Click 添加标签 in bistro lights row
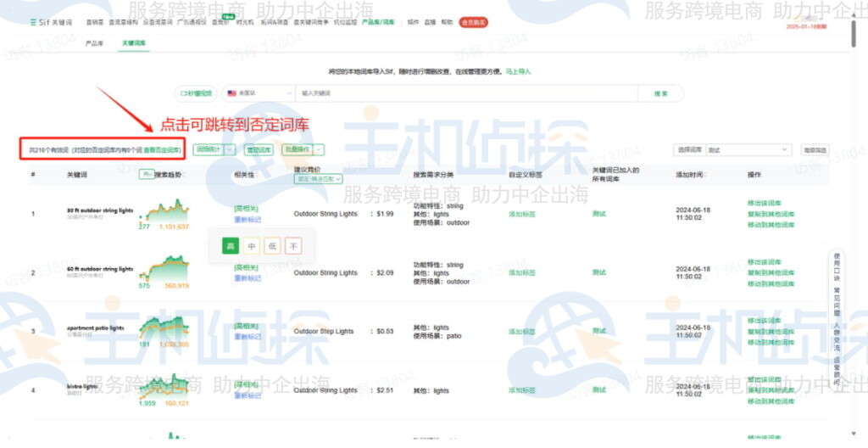Image resolution: width=868 pixels, height=448 pixels. pos(522,390)
